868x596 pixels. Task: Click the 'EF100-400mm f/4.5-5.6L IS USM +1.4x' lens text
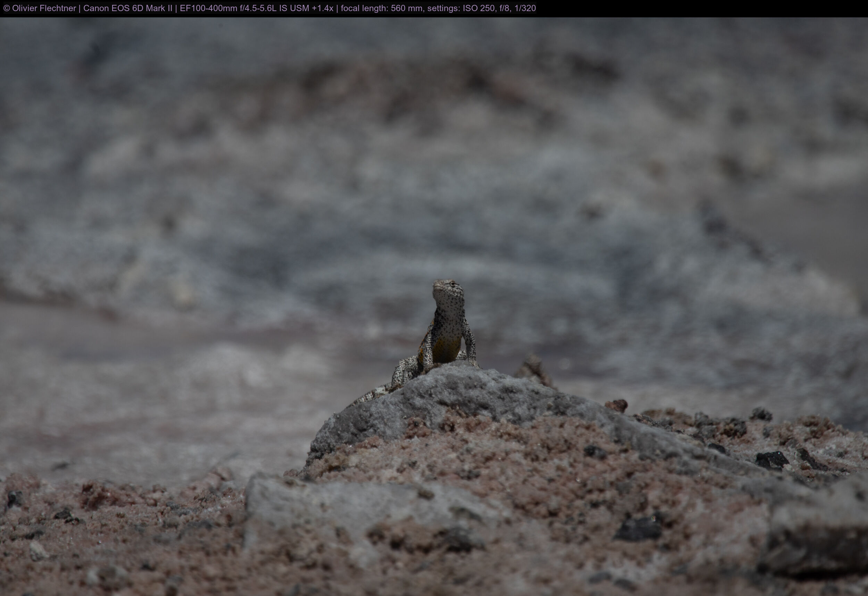[x=256, y=8]
